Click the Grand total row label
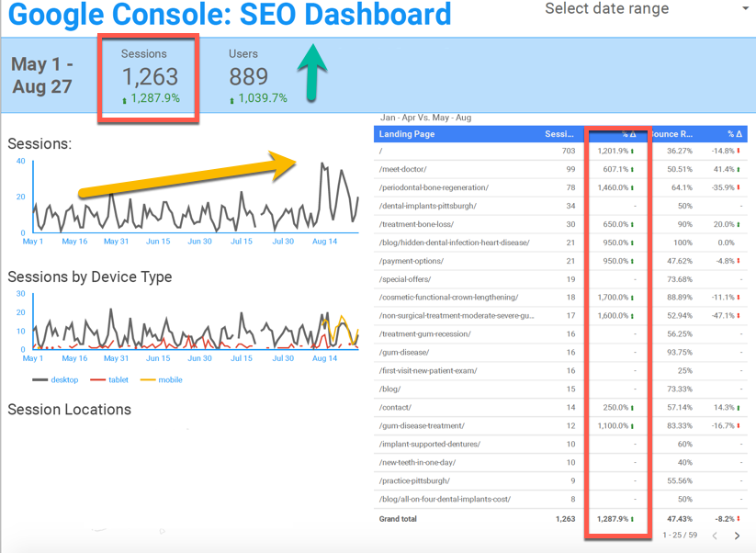Viewport: 756px width, 553px height. pyautogui.click(x=398, y=519)
